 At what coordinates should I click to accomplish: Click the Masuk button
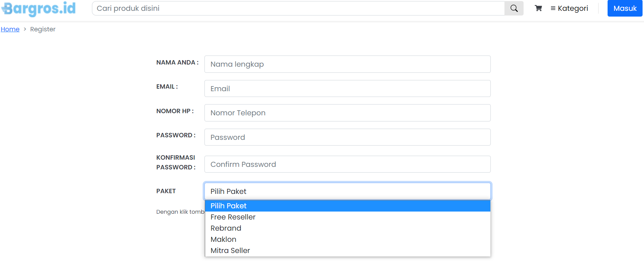point(625,8)
